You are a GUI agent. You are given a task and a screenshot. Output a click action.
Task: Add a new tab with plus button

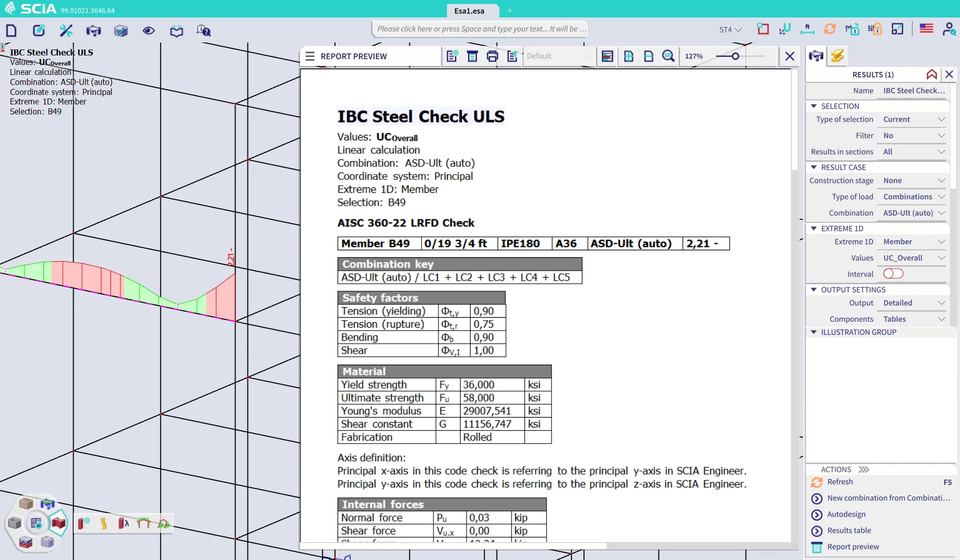coord(509,10)
